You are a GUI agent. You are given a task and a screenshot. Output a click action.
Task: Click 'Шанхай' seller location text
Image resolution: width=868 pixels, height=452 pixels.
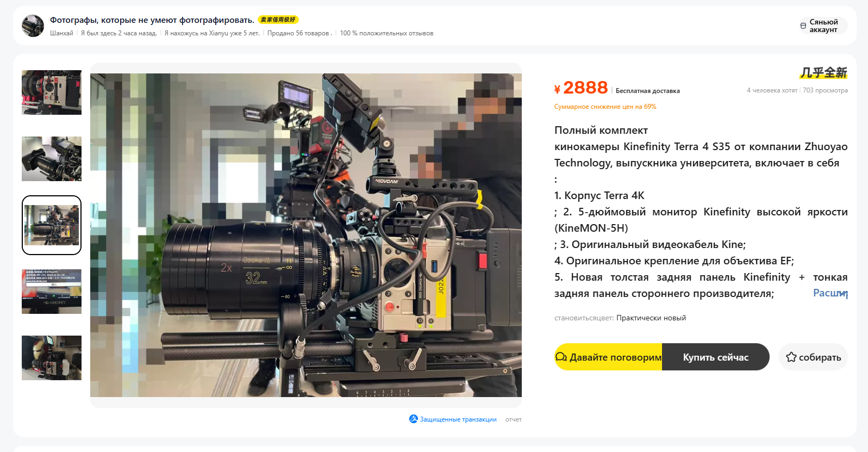point(61,33)
